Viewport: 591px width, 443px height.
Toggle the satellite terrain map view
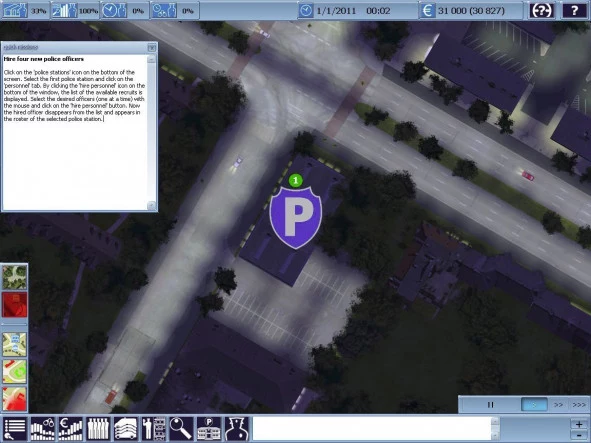pyautogui.click(x=14, y=277)
